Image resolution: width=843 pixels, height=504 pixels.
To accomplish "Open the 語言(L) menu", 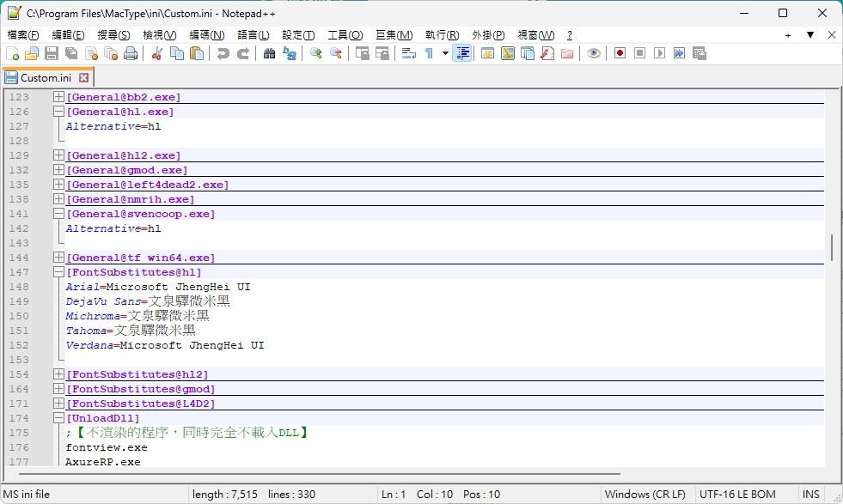I will pyautogui.click(x=254, y=35).
